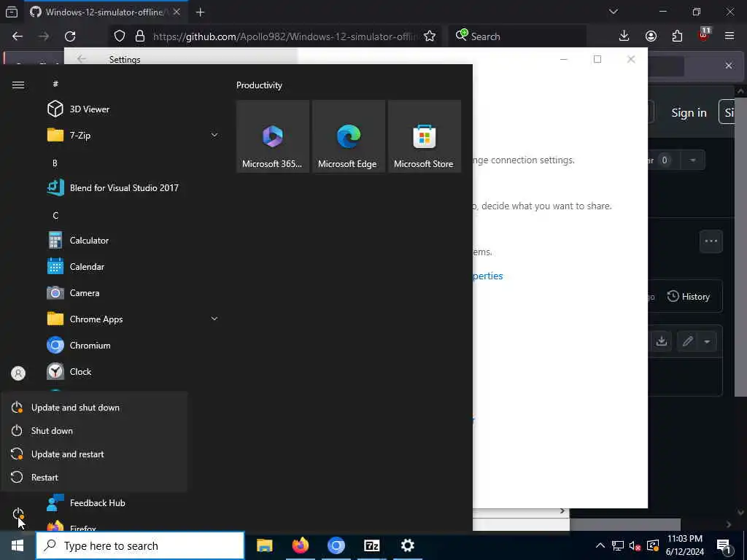This screenshot has width=747, height=560.
Task: Open the star-count dropdown on GitHub
Action: pyautogui.click(x=693, y=160)
